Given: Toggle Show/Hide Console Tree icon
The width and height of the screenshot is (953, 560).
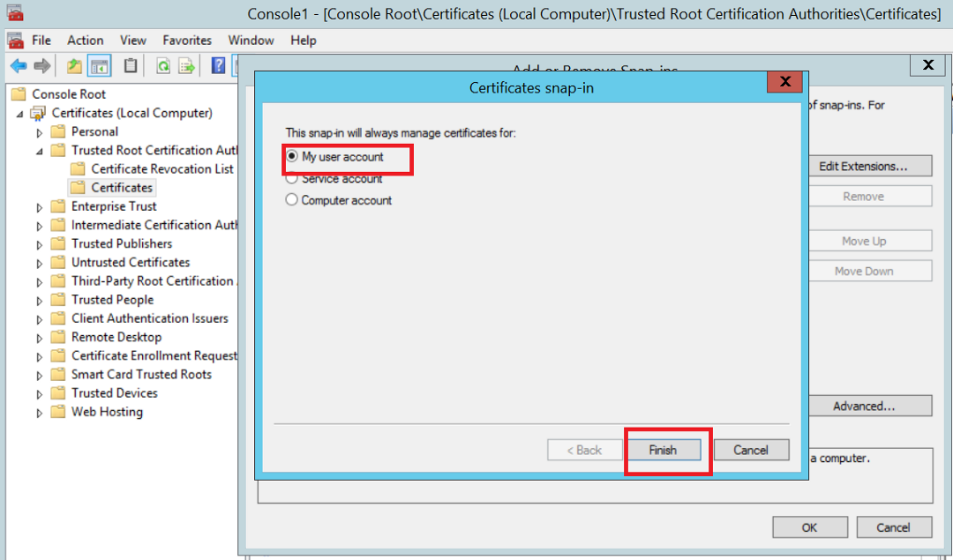Looking at the screenshot, I should 99,66.
